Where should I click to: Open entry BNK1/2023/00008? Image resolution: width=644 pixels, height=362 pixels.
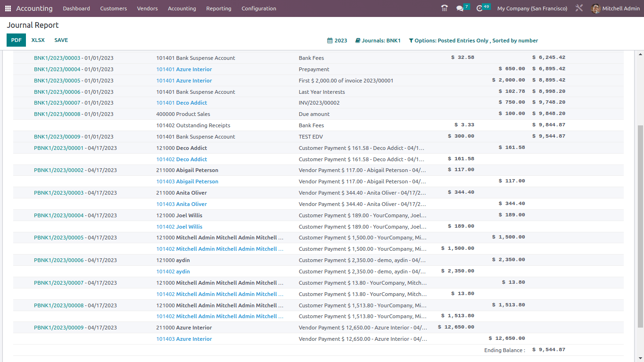pyautogui.click(x=57, y=114)
